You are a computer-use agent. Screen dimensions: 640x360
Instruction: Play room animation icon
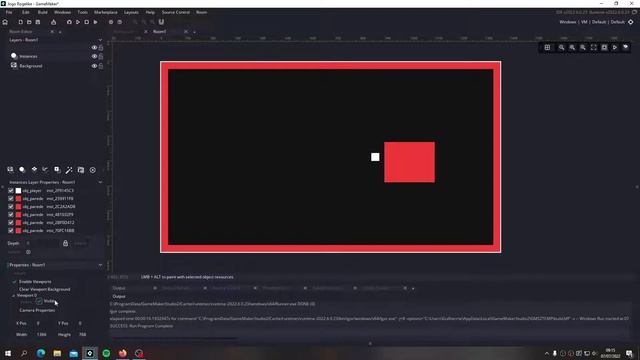pyautogui.click(x=615, y=48)
